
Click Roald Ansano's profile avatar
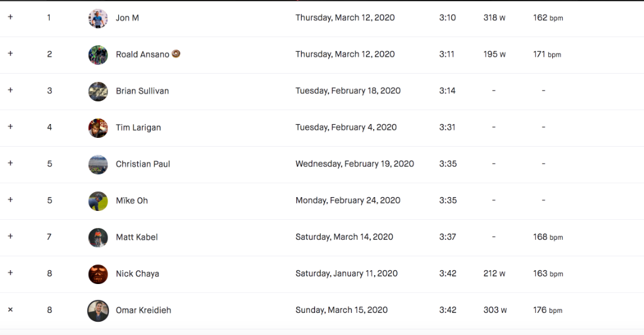(98, 55)
